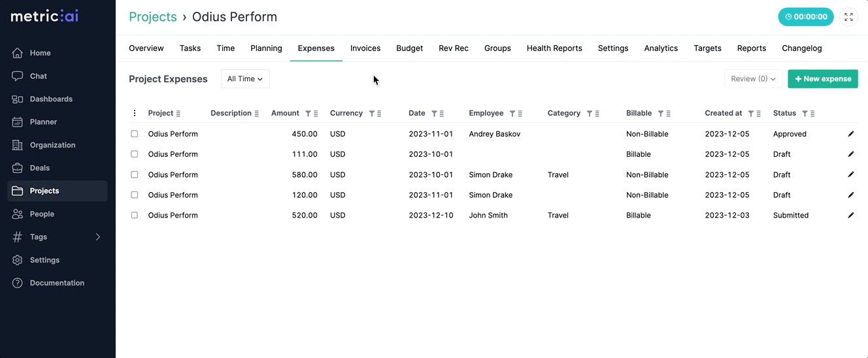868x358 pixels.
Task: Open the Status column filter icon
Action: tap(805, 114)
